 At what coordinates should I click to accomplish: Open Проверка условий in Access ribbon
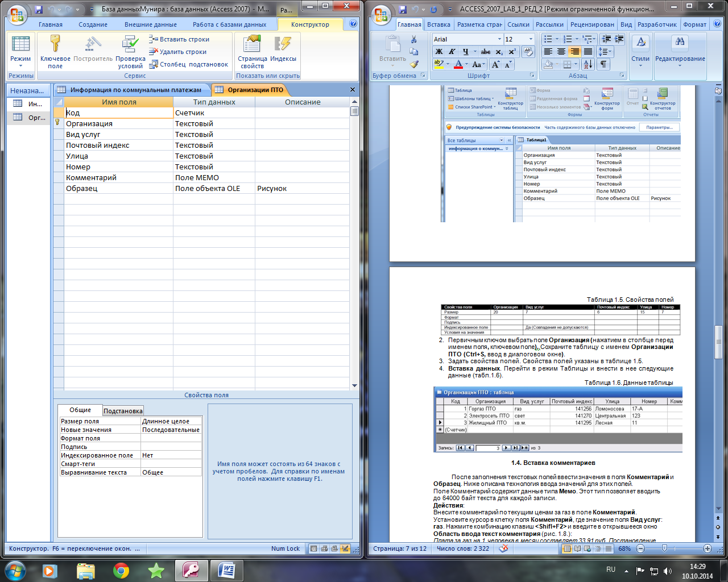130,52
